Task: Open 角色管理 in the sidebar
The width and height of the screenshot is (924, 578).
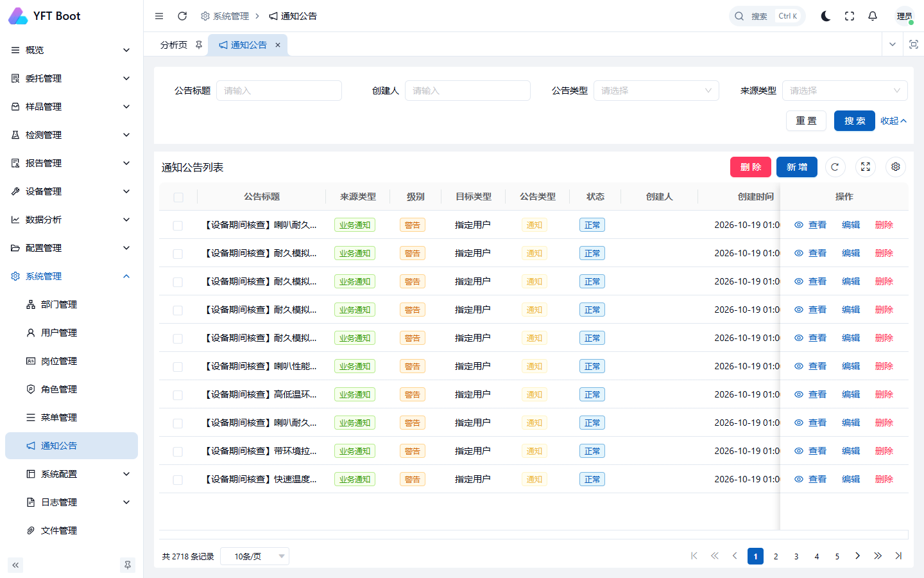Action: click(x=71, y=389)
